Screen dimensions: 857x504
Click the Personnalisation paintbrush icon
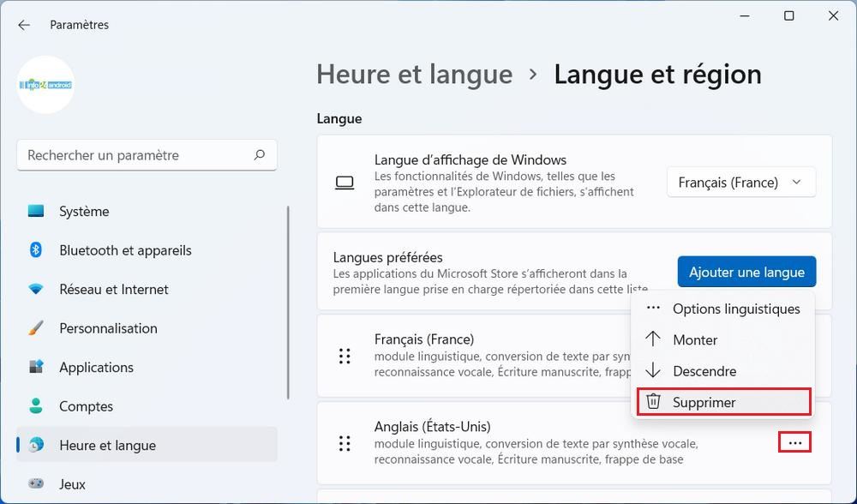coord(36,328)
